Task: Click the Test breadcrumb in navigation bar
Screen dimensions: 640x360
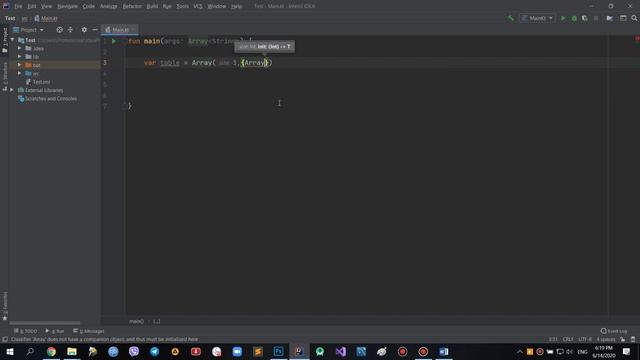Action: [10, 18]
